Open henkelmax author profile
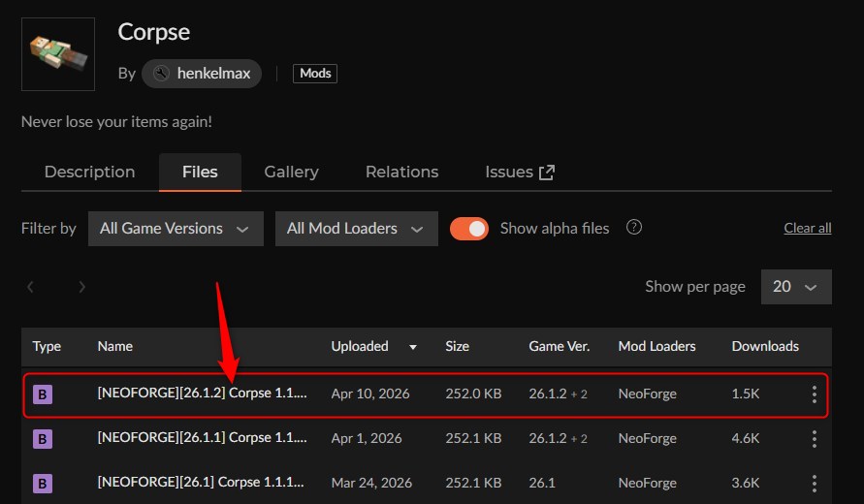 202,73
